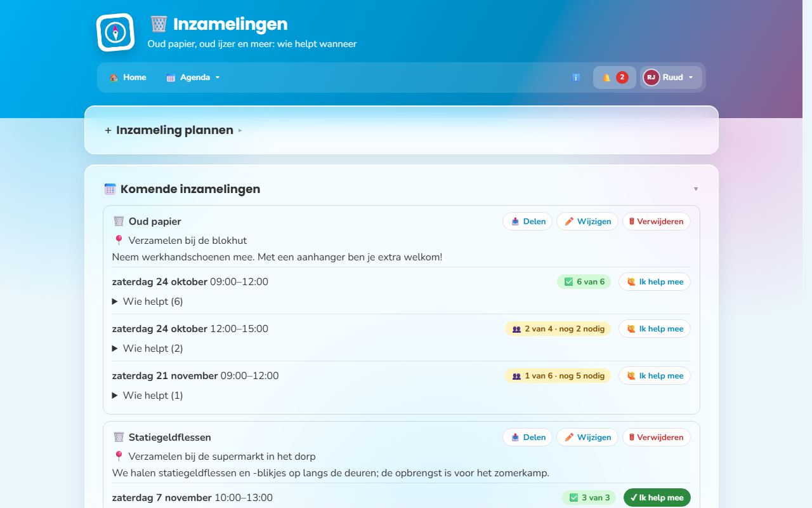Select the "1 van 6 · nog 5 nodig" badge
The height and width of the screenshot is (508, 812).
pyautogui.click(x=558, y=376)
